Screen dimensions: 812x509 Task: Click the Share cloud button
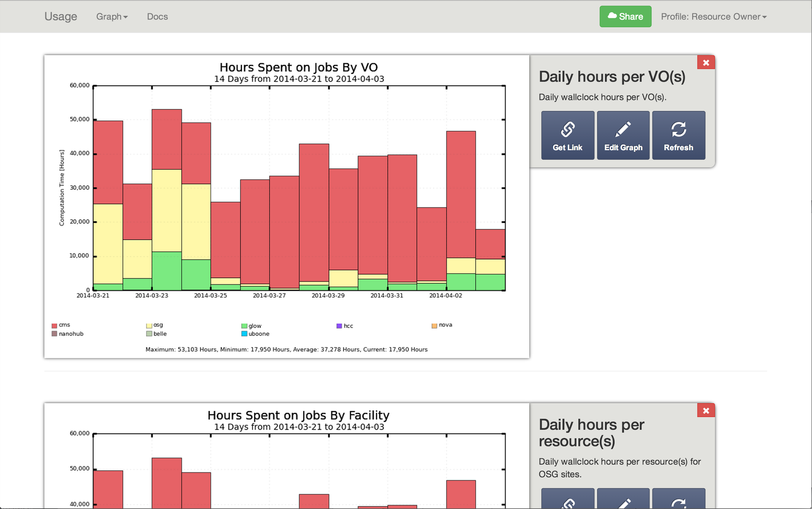pyautogui.click(x=625, y=17)
